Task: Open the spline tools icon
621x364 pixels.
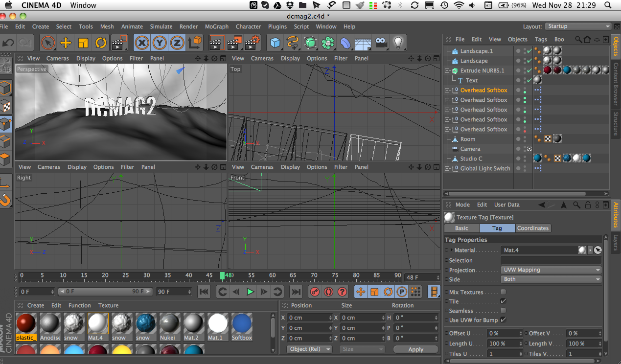Action: pos(293,43)
